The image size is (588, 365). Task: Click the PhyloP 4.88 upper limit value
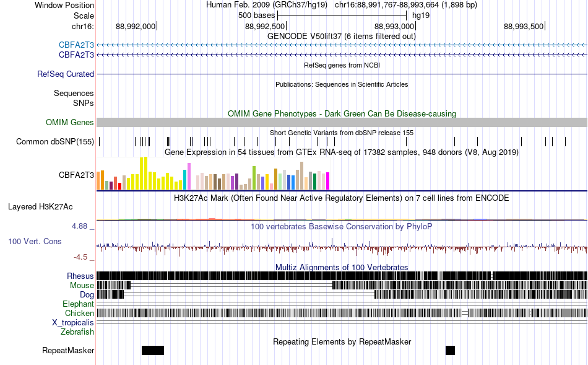(x=79, y=226)
